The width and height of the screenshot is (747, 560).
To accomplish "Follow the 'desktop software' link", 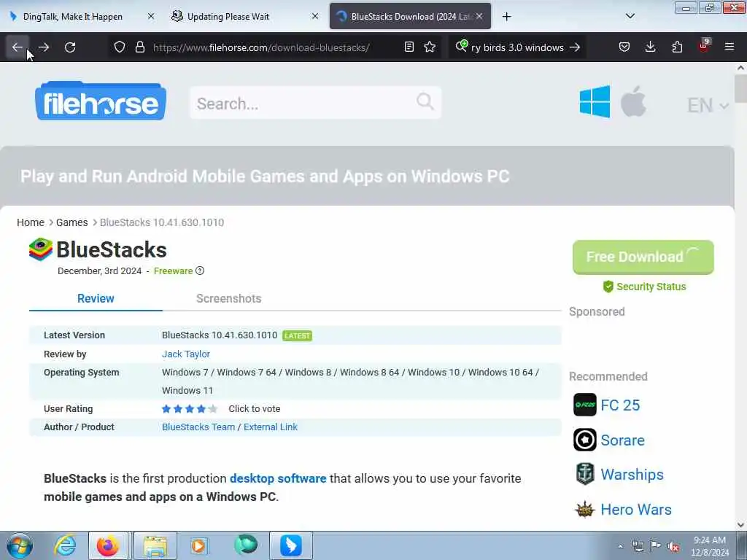I will pyautogui.click(x=278, y=478).
